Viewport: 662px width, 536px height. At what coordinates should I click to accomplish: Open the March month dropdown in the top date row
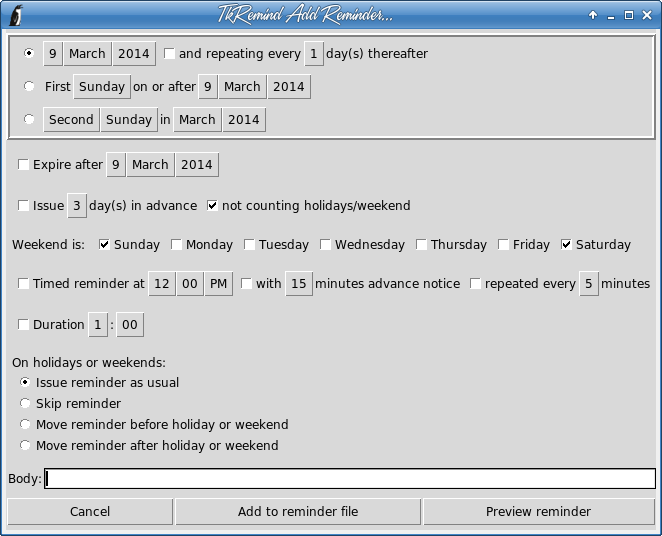[87, 54]
